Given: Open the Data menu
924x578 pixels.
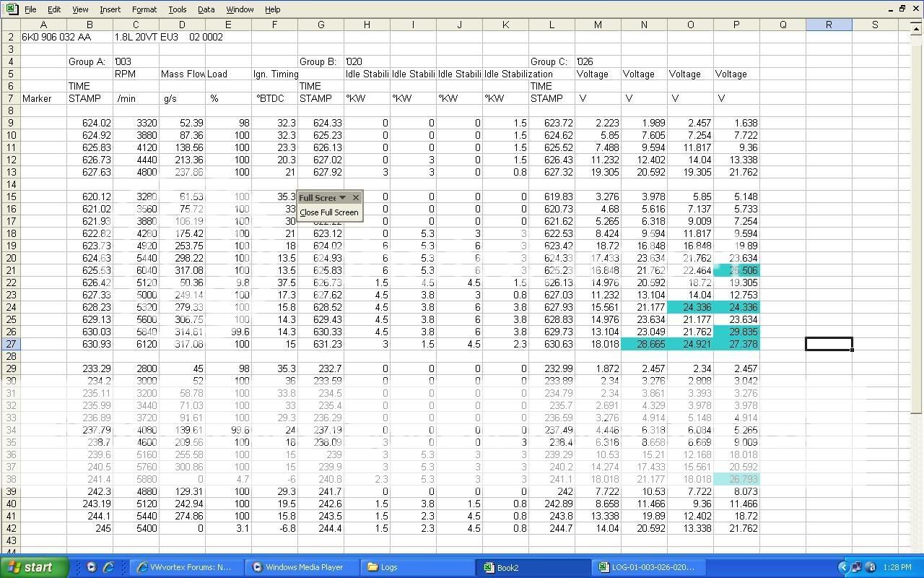Looking at the screenshot, I should (x=206, y=9).
